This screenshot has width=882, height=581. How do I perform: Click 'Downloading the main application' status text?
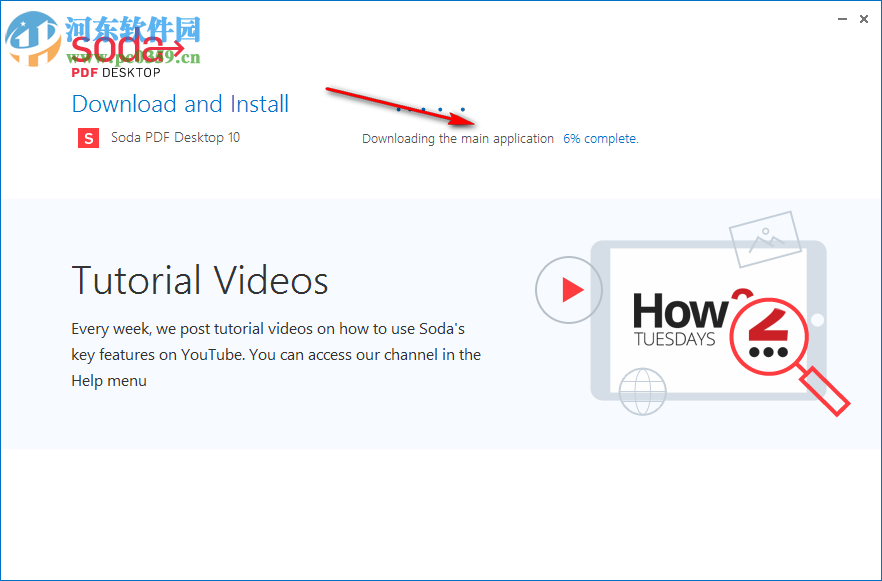(x=458, y=139)
